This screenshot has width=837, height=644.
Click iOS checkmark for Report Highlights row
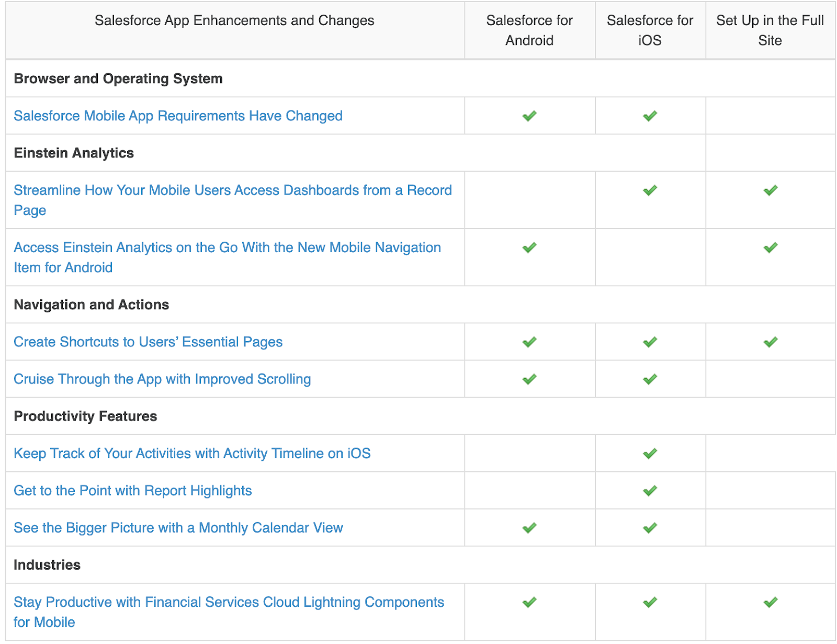click(650, 491)
